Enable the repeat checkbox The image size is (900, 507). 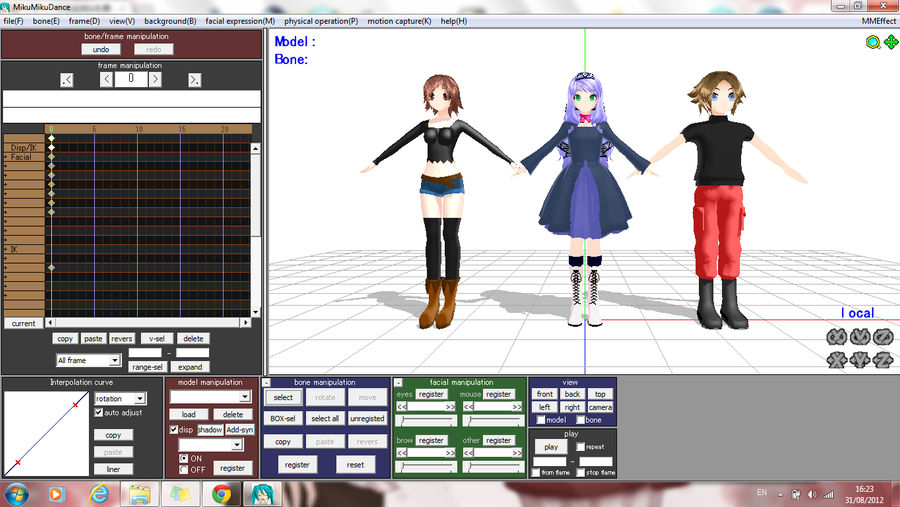tap(580, 447)
